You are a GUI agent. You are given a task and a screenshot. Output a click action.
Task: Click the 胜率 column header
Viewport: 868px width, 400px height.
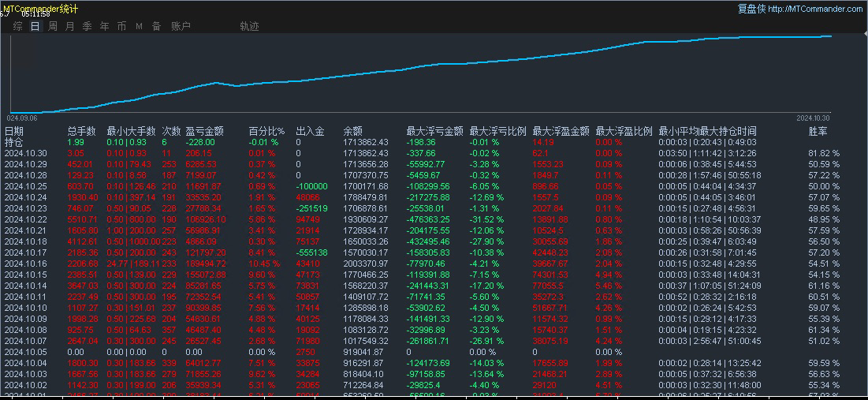818,131
